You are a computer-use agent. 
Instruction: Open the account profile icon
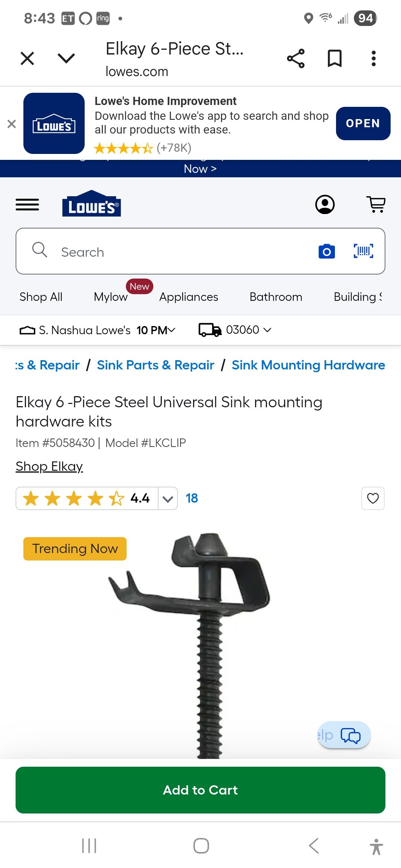325,204
